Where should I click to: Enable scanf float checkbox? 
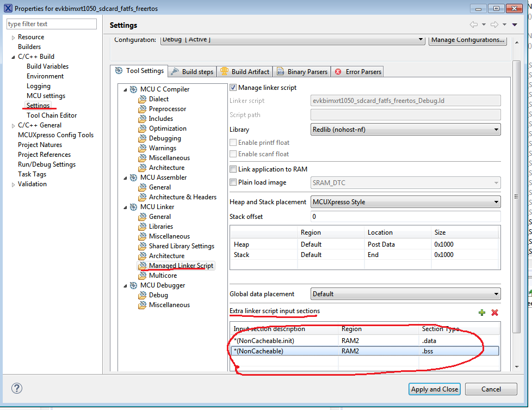pyautogui.click(x=233, y=154)
